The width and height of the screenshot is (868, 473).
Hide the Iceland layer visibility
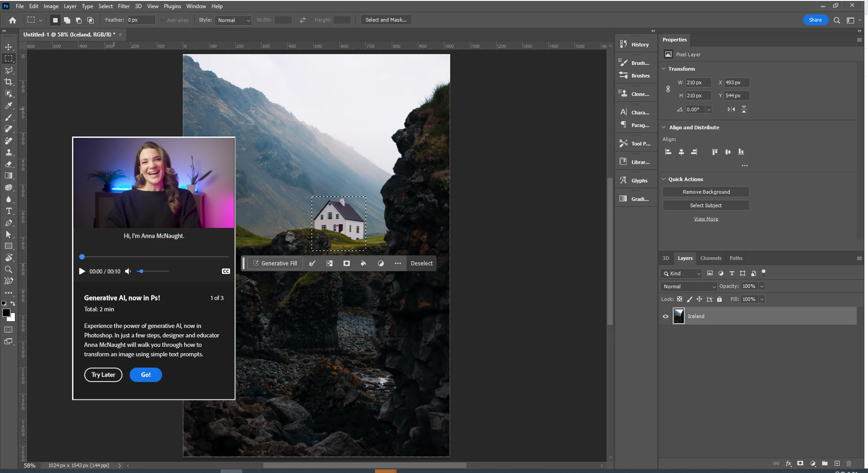coord(665,316)
